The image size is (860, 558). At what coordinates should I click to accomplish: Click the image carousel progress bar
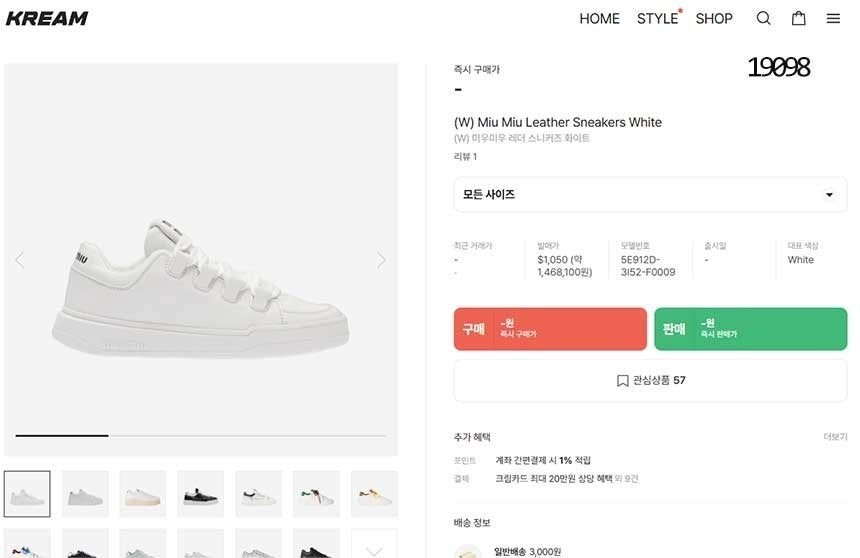200,435
